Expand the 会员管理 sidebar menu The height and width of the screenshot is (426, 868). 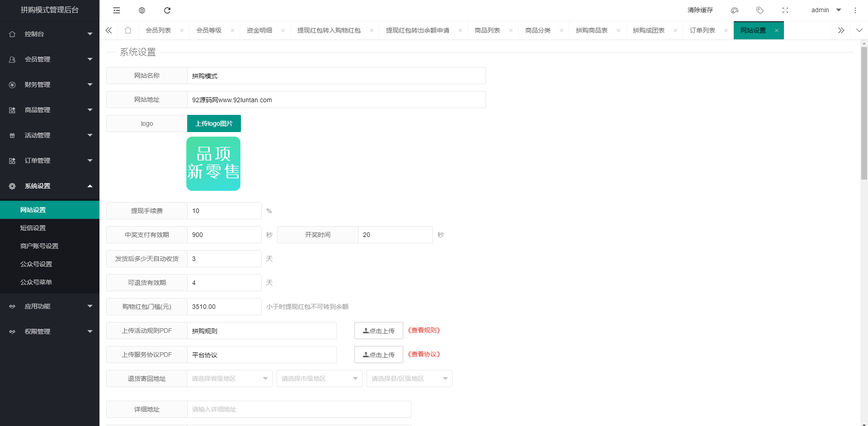pos(50,59)
